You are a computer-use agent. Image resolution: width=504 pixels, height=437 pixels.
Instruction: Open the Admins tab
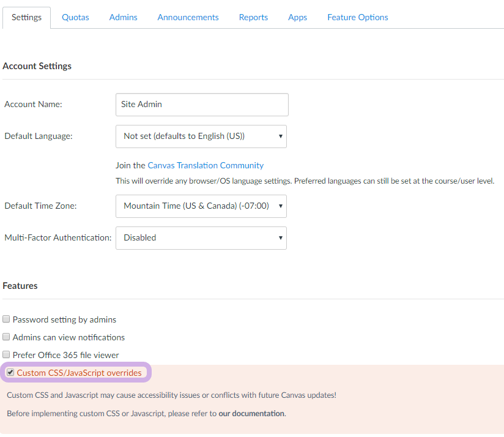click(123, 17)
